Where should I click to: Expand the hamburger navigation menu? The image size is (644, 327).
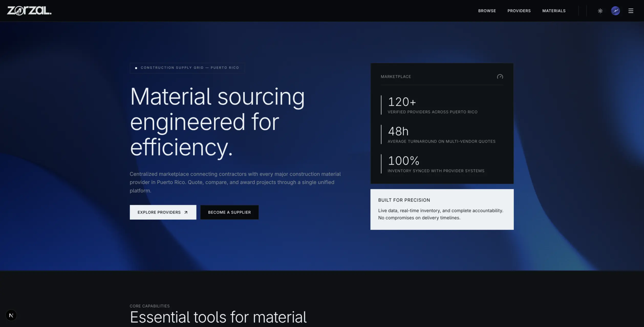pos(631,11)
